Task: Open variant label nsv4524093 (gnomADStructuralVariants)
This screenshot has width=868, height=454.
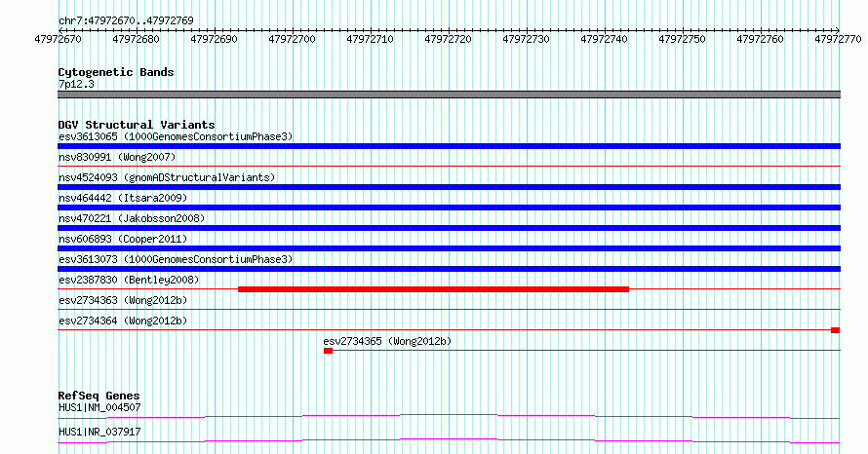Action: (167, 177)
